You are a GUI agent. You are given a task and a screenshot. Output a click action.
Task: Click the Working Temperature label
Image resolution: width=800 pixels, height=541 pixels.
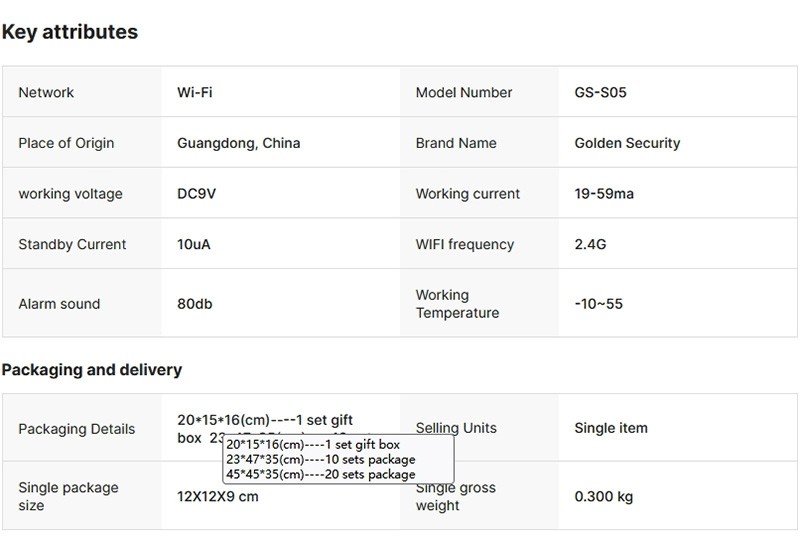457,304
